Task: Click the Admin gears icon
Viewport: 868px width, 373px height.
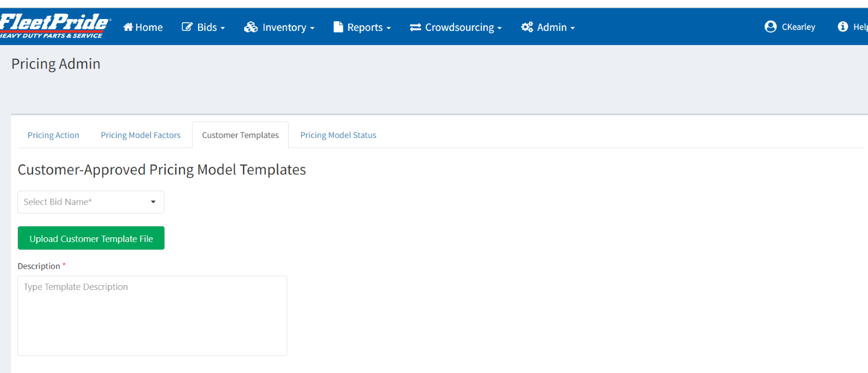Action: coord(527,27)
